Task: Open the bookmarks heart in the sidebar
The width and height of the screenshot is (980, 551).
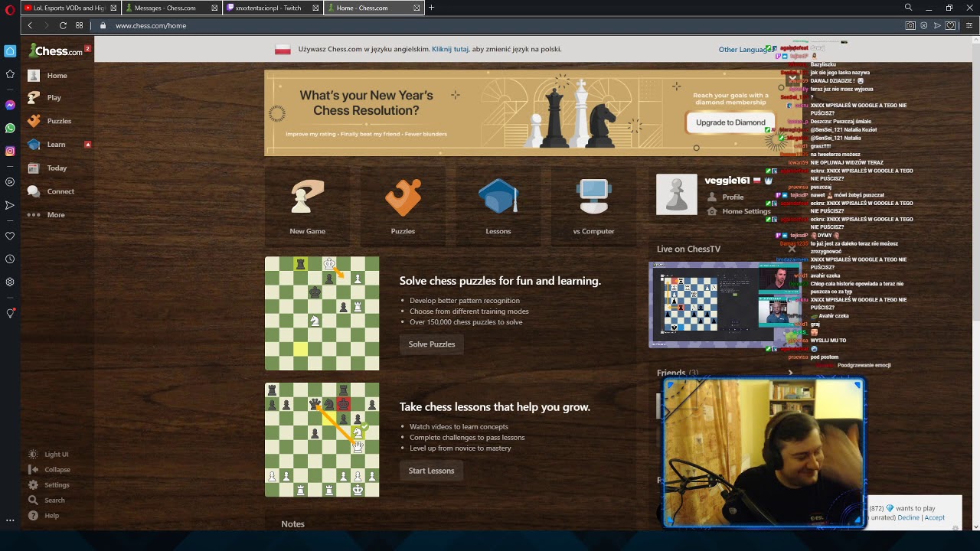Action: (x=10, y=236)
